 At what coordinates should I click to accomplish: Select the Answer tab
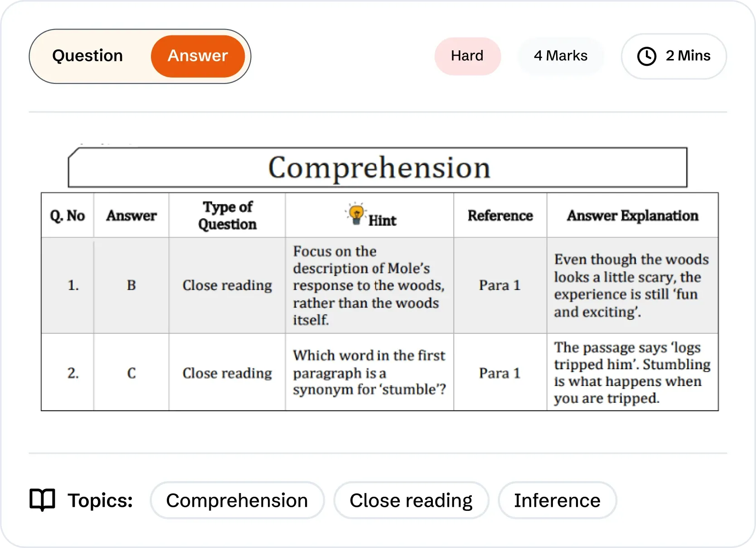(x=198, y=56)
